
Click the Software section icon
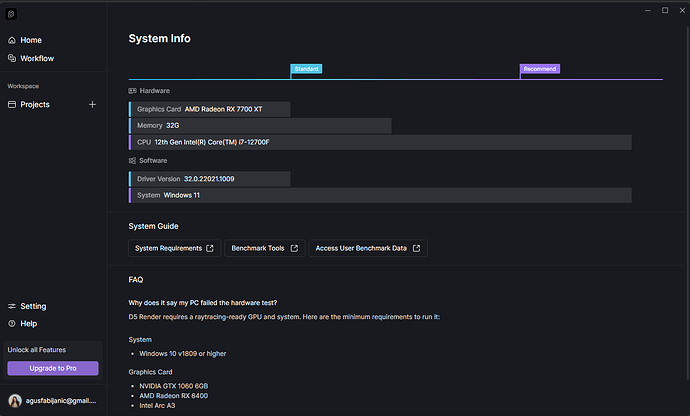pyautogui.click(x=133, y=160)
